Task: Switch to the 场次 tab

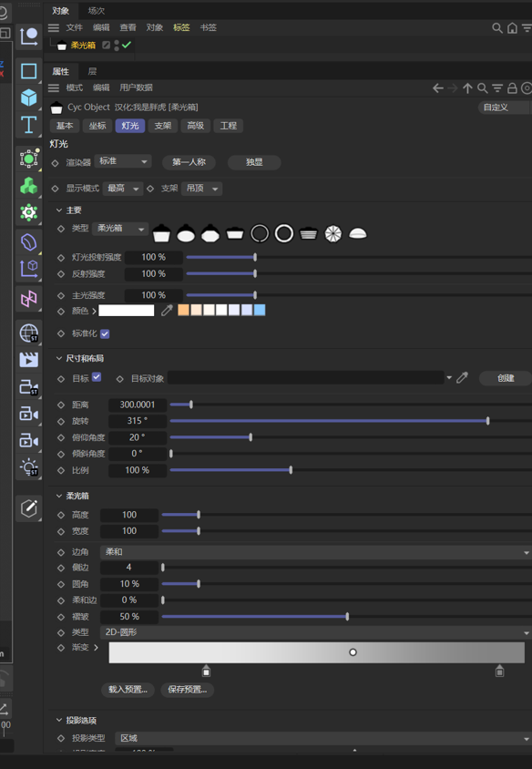Action: tap(96, 11)
